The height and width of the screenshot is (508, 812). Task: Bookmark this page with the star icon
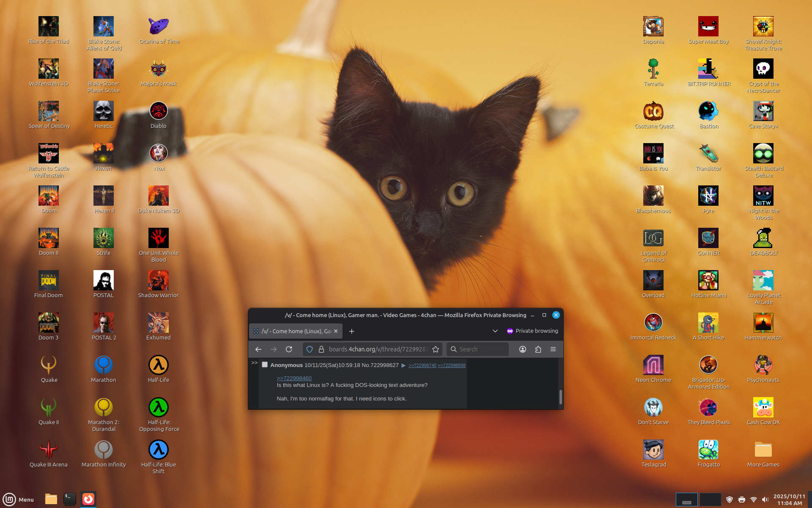coord(436,349)
